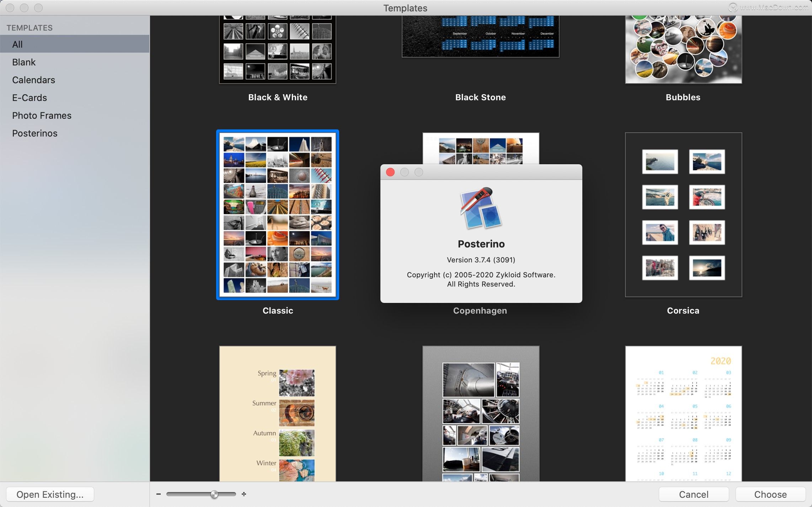Select the Posterinos category in sidebar
The height and width of the screenshot is (507, 812).
[x=34, y=133]
